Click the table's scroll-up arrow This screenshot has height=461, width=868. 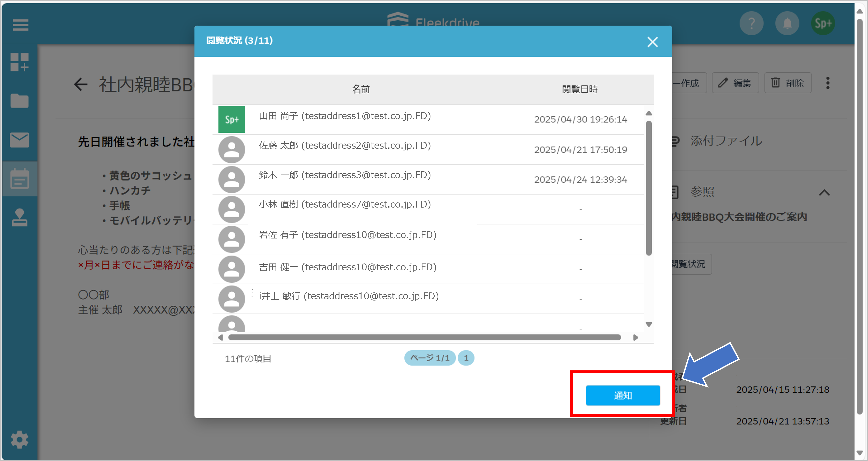(x=649, y=113)
